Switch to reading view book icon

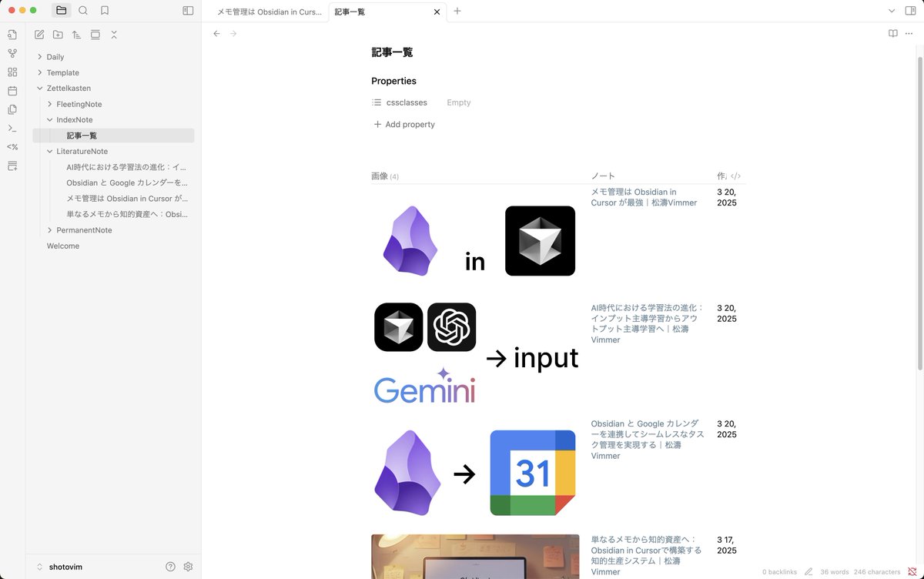(893, 34)
